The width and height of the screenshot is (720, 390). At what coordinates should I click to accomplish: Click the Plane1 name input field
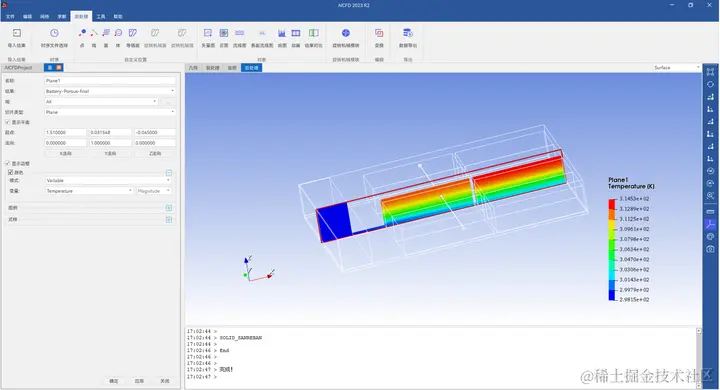tap(110, 80)
